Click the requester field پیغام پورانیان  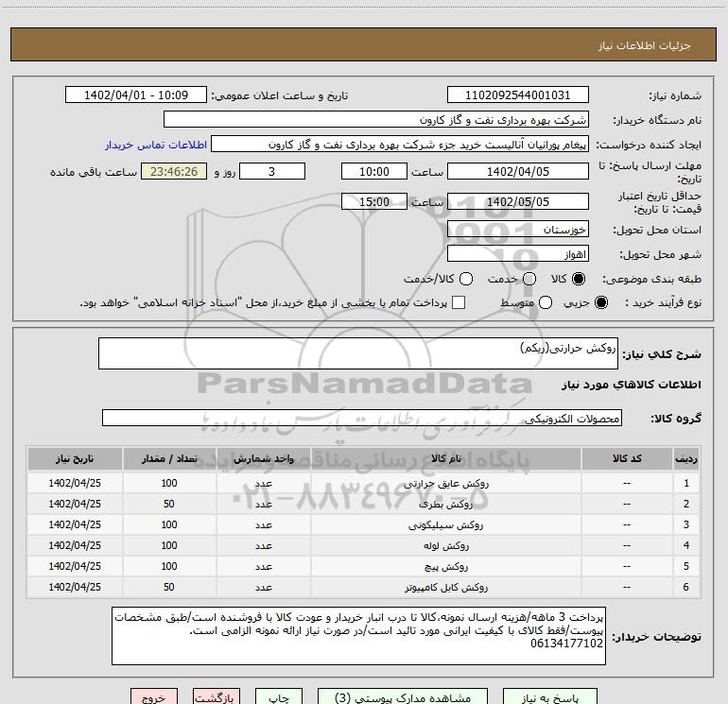pos(400,145)
